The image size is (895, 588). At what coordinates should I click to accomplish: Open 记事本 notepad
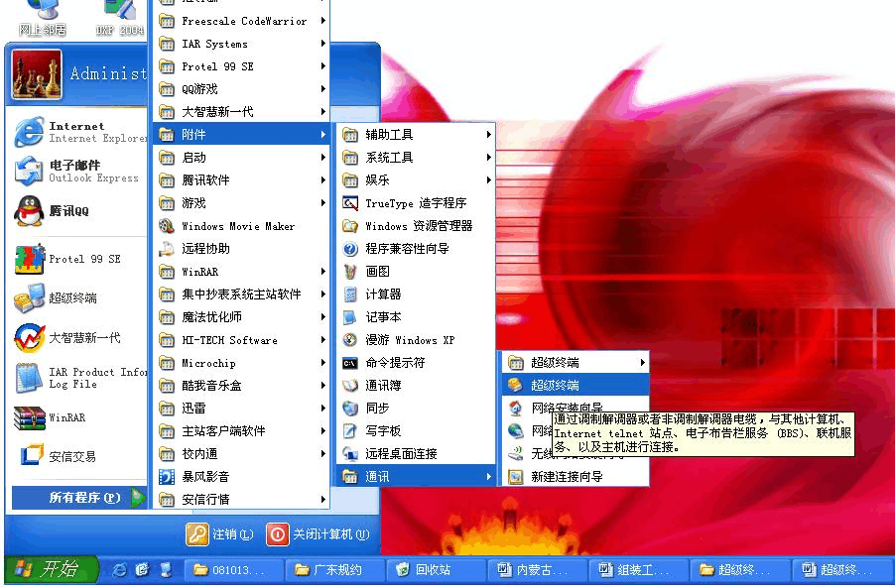point(416,317)
